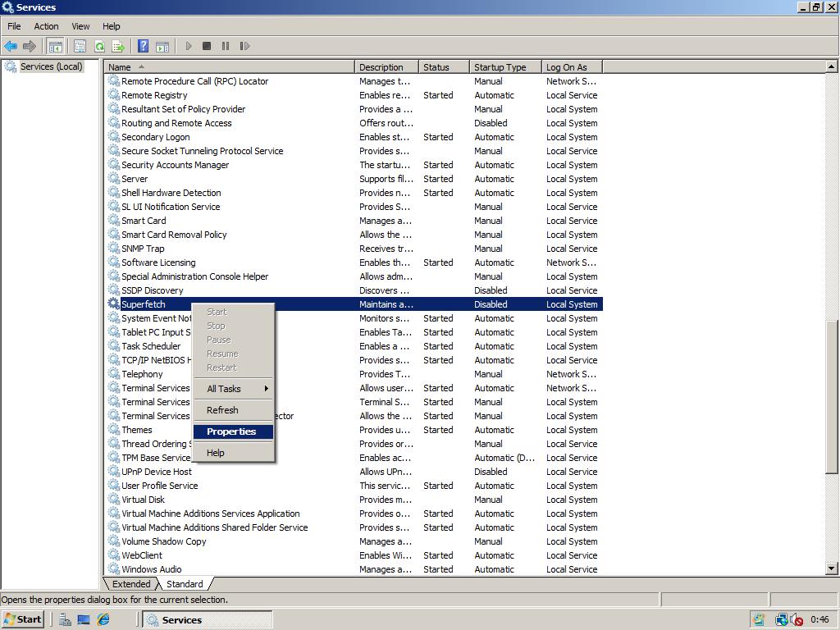Select the Routing and Remote Access service
Viewport: 840px width, 630px height.
click(x=176, y=123)
